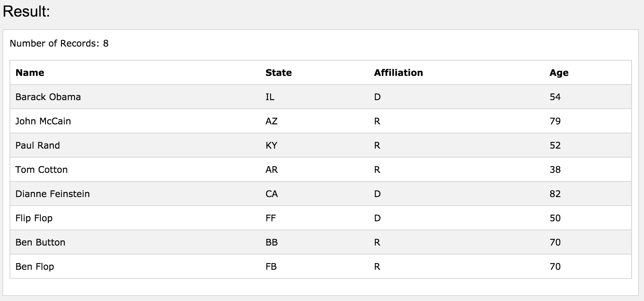Click the AZ state cell
This screenshot has width=644, height=301.
[x=271, y=121]
